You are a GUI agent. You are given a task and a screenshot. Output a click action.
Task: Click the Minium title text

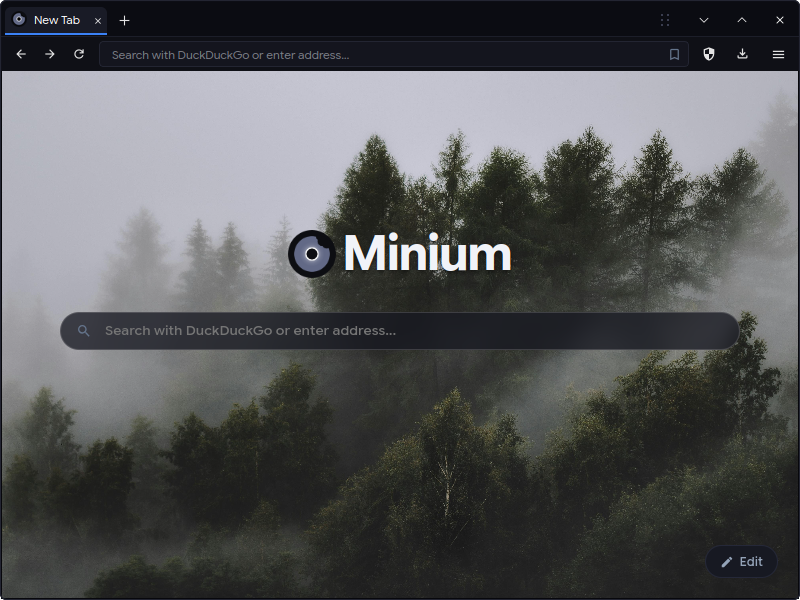428,253
